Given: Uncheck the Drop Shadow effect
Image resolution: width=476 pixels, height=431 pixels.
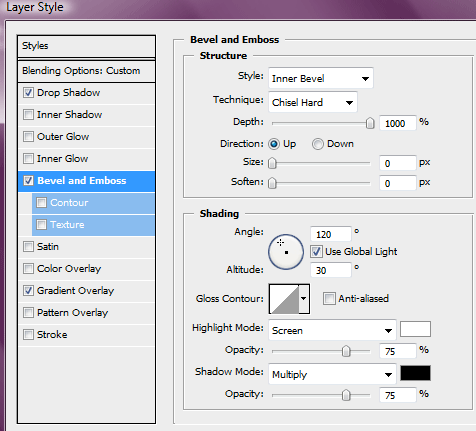Looking at the screenshot, I should pyautogui.click(x=28, y=93).
